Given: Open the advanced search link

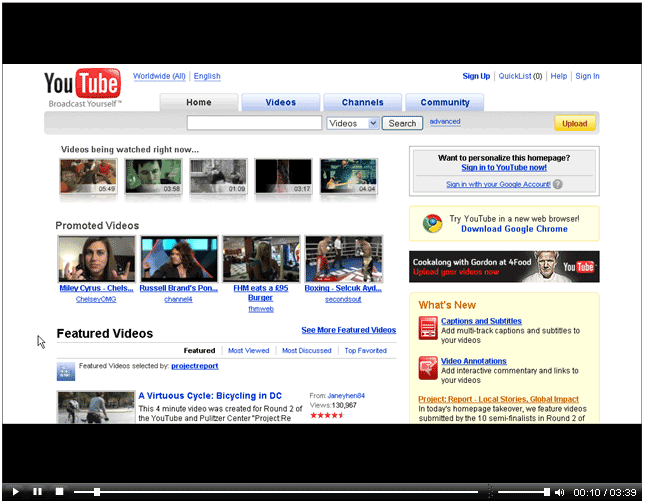Looking at the screenshot, I should pyautogui.click(x=445, y=122).
